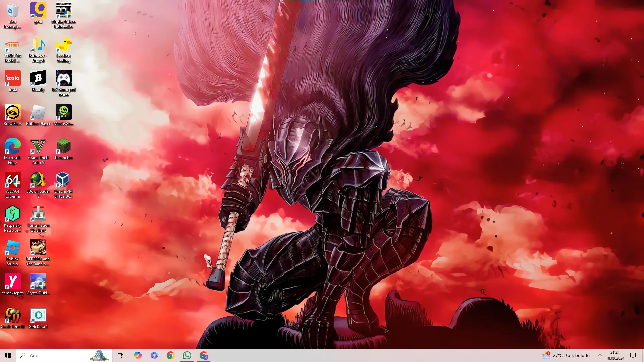Select the JDownloader 2 icon
The height and width of the screenshot is (362, 644).
click(38, 185)
